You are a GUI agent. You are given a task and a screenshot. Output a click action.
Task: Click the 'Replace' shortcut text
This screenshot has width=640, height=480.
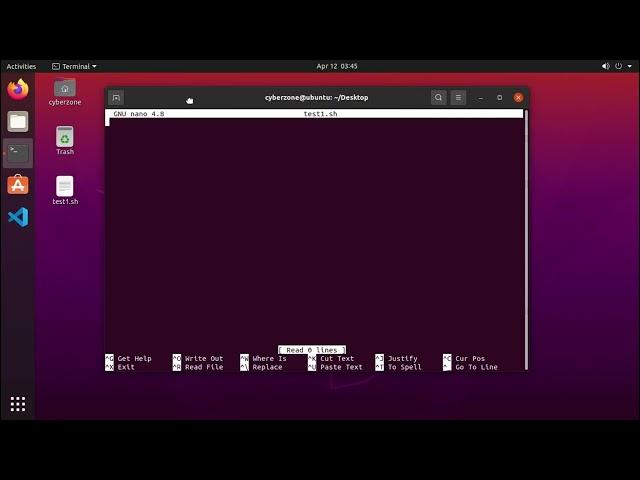(x=267, y=367)
